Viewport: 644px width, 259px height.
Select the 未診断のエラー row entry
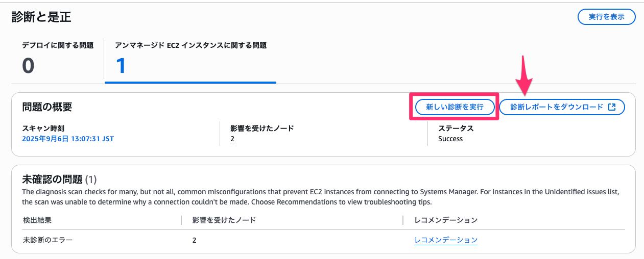point(48,240)
